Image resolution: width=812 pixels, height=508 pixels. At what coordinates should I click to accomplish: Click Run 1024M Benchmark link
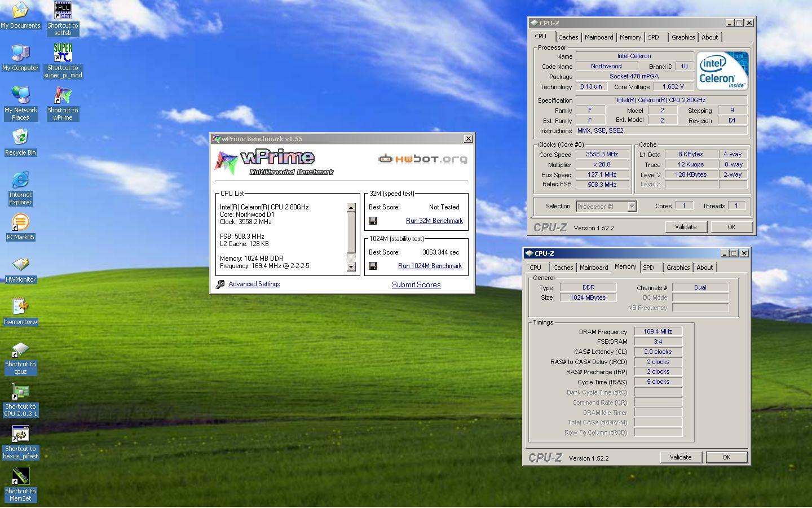430,266
